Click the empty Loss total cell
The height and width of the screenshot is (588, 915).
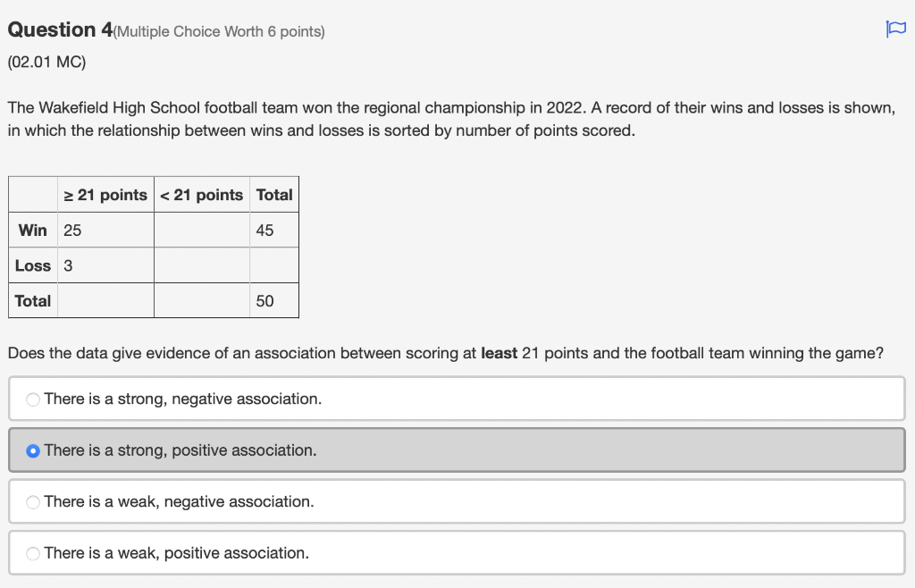click(274, 265)
